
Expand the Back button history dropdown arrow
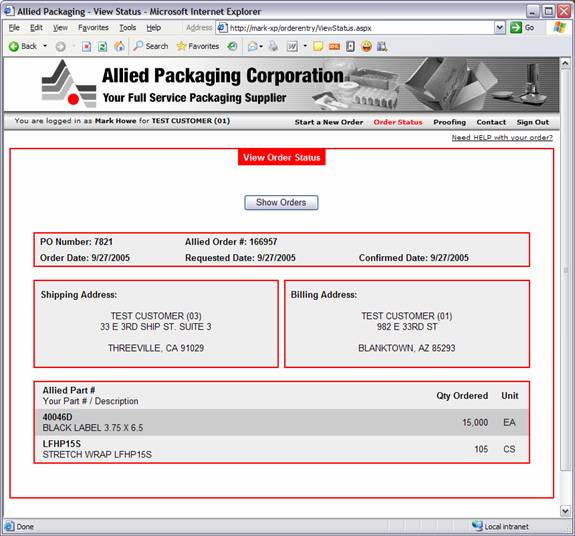[x=45, y=46]
